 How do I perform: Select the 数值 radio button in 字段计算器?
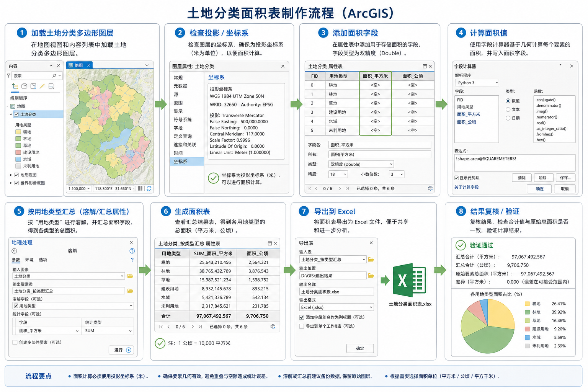click(508, 101)
